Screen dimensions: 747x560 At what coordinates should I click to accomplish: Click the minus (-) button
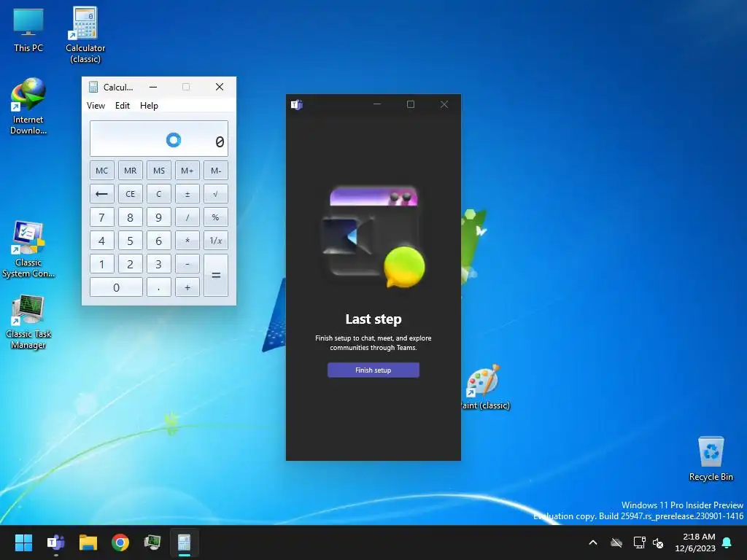pos(187,264)
